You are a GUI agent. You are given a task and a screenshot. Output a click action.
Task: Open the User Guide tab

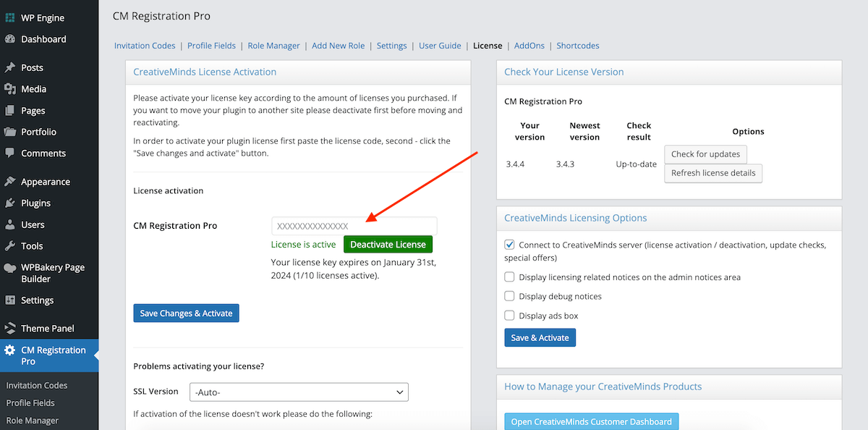pyautogui.click(x=440, y=46)
